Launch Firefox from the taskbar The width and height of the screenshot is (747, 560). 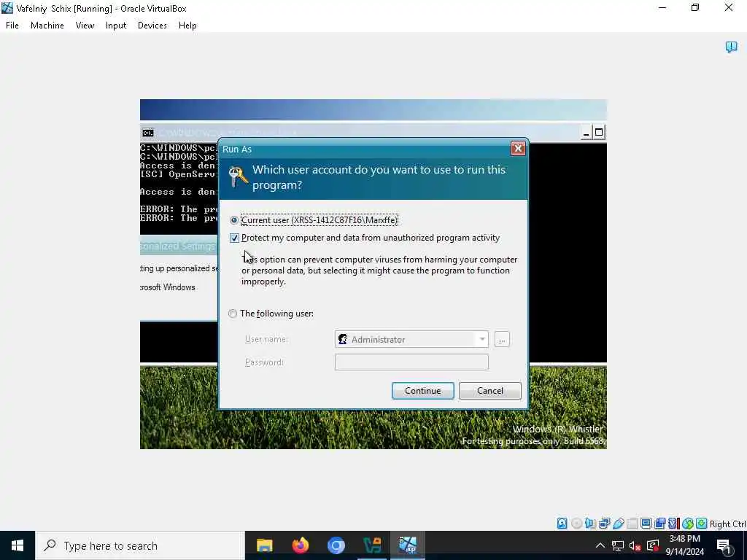300,545
